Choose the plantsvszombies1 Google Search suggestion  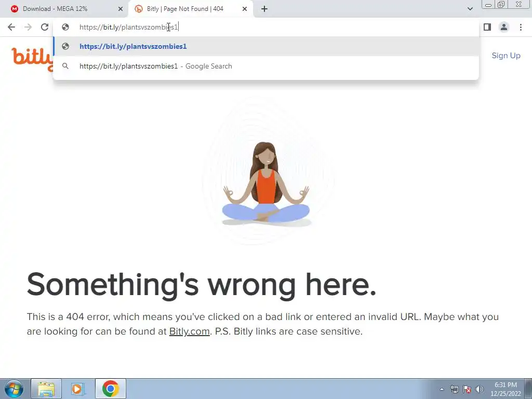(x=266, y=66)
